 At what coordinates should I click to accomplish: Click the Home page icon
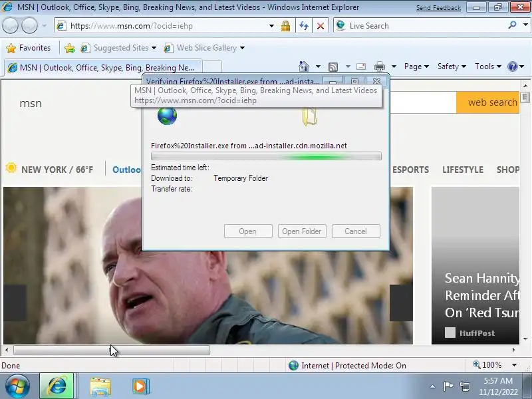[x=304, y=66]
